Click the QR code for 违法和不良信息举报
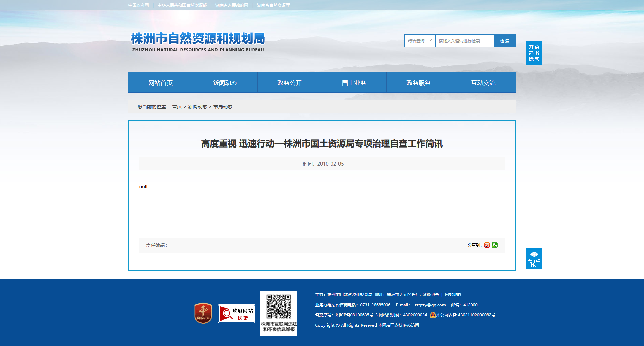The image size is (644, 346). click(x=278, y=306)
